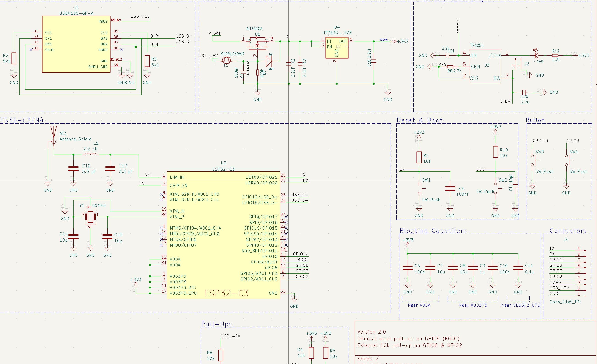Select capacitor C2 symbol

(289, 64)
